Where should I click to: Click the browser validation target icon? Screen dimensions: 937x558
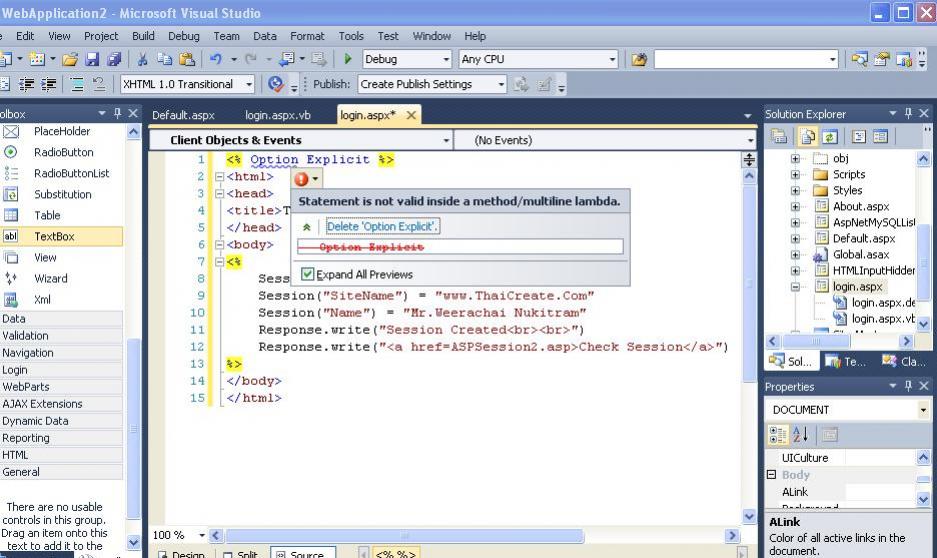pos(275,84)
